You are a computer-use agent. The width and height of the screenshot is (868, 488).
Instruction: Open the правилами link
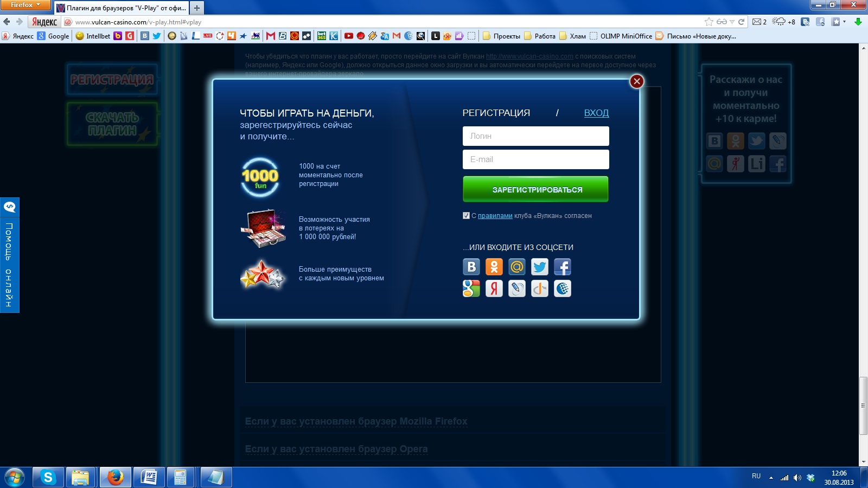tap(495, 216)
